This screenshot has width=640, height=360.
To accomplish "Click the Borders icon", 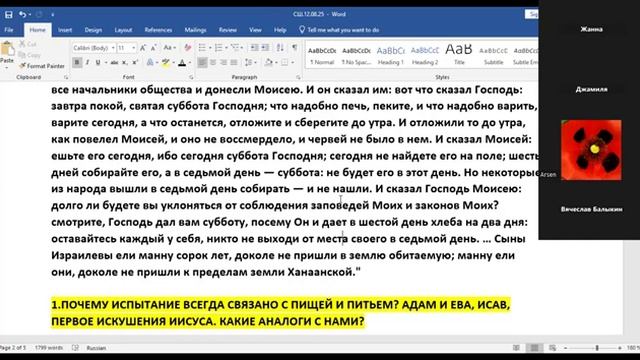I will click(285, 62).
